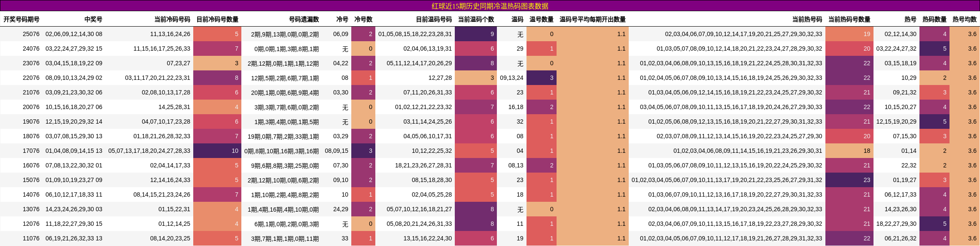
Task: Click hot numbers list in row 15076
Action: coord(727,180)
